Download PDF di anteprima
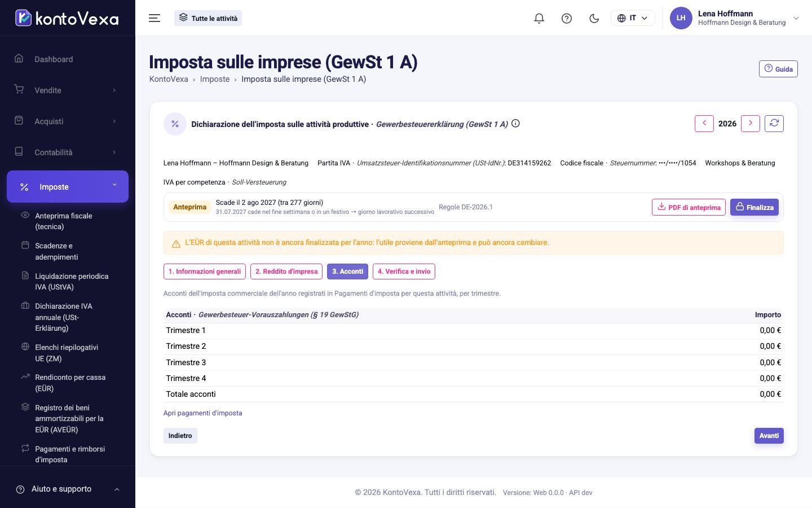812x508 pixels. 689,207
